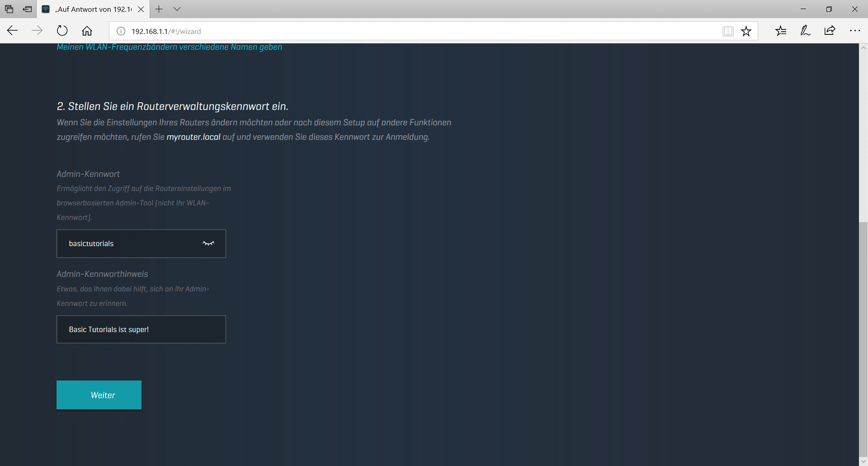This screenshot has width=868, height=466.
Task: Add this page to favorites
Action: click(746, 31)
